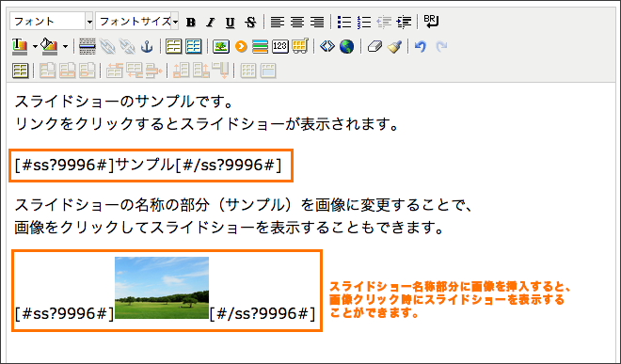Click the line 画像をクリックしてスライドショーを表示することもできます。
This screenshot has width=621, height=364.
pos(230,228)
